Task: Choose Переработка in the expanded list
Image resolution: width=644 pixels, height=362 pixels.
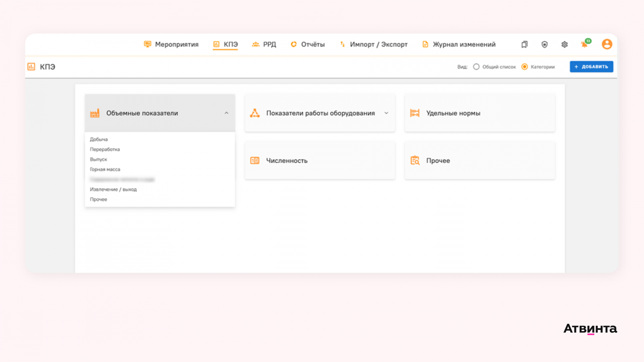Action: click(x=105, y=149)
